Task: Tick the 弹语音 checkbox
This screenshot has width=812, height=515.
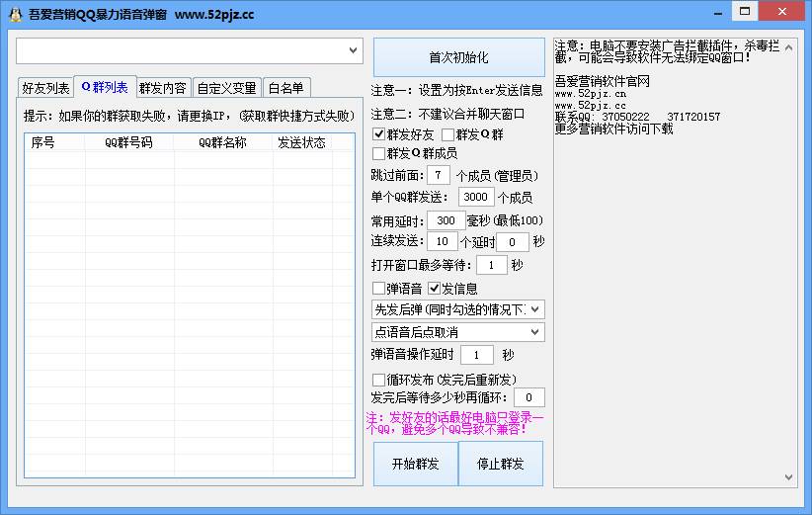Action: coord(378,288)
